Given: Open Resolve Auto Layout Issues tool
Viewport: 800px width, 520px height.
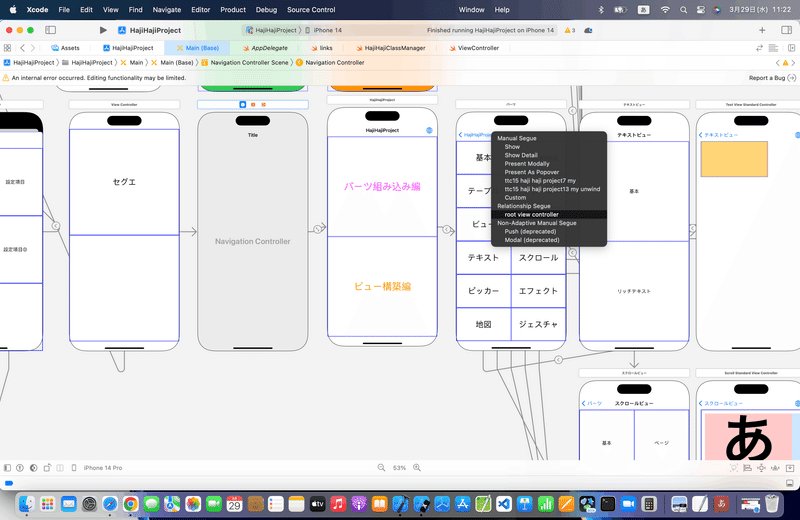Looking at the screenshot, I should pyautogui.click(x=775, y=467).
